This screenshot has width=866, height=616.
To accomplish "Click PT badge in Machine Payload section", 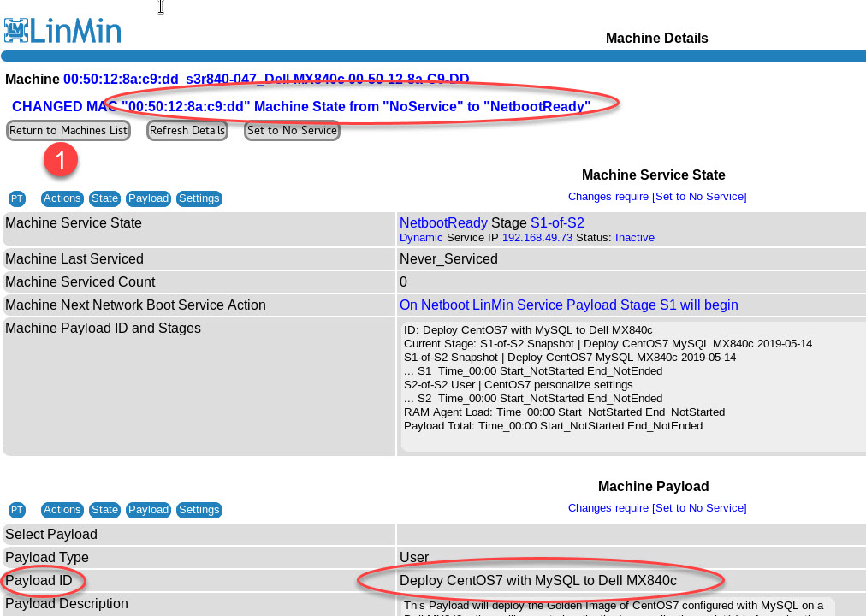I will pyautogui.click(x=17, y=510).
